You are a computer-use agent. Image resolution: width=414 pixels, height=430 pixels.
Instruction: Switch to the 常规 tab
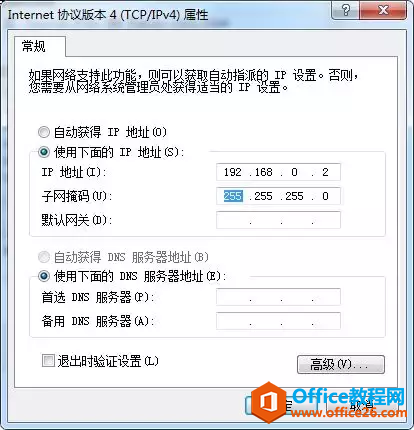pyautogui.click(x=34, y=46)
